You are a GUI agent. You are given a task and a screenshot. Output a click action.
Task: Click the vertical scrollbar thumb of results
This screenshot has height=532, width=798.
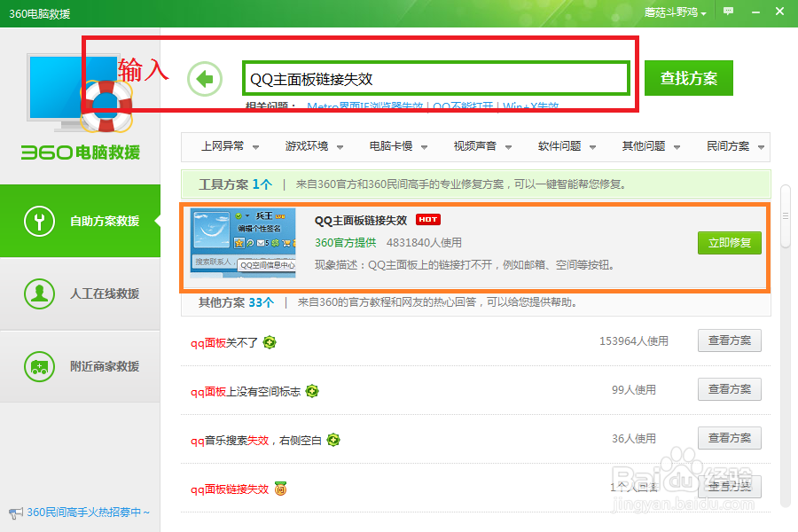786,216
